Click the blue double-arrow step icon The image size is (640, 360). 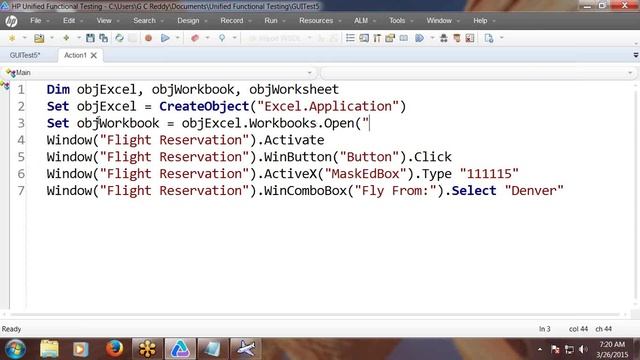(419, 38)
